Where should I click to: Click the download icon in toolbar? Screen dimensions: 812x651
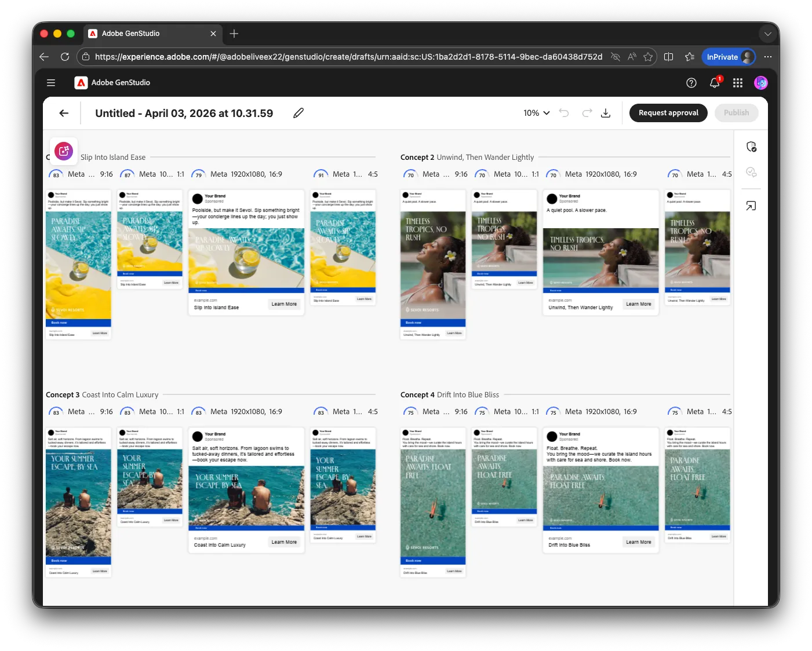[x=606, y=113]
